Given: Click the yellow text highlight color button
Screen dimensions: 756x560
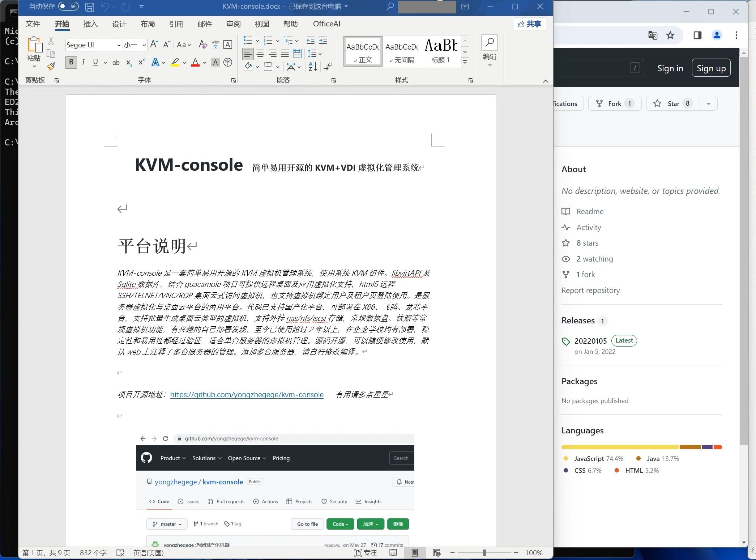Looking at the screenshot, I should (175, 62).
